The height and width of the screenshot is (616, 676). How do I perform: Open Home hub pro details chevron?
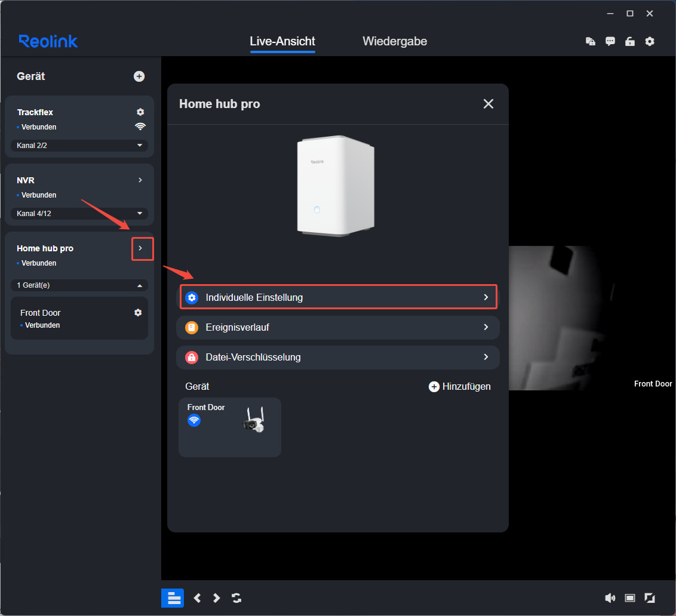pos(140,248)
